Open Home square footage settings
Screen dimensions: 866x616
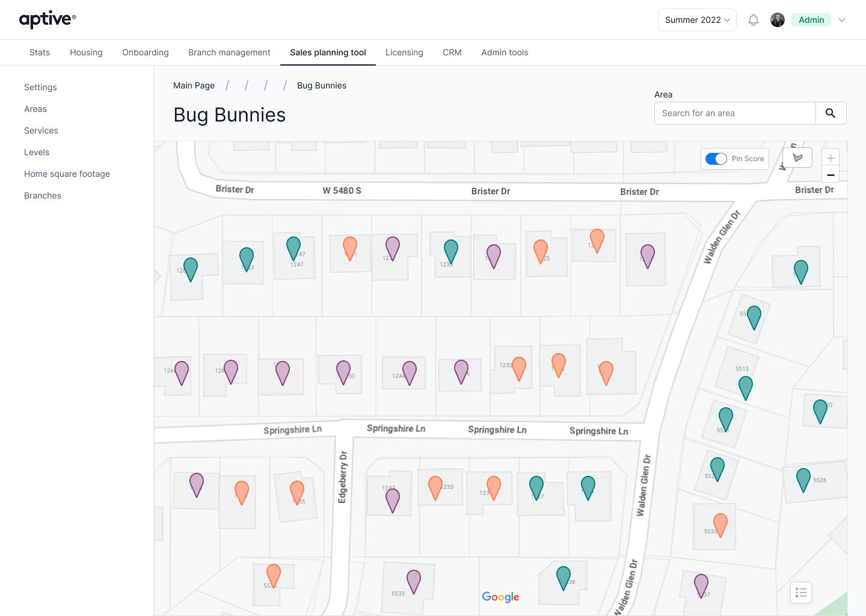[67, 174]
